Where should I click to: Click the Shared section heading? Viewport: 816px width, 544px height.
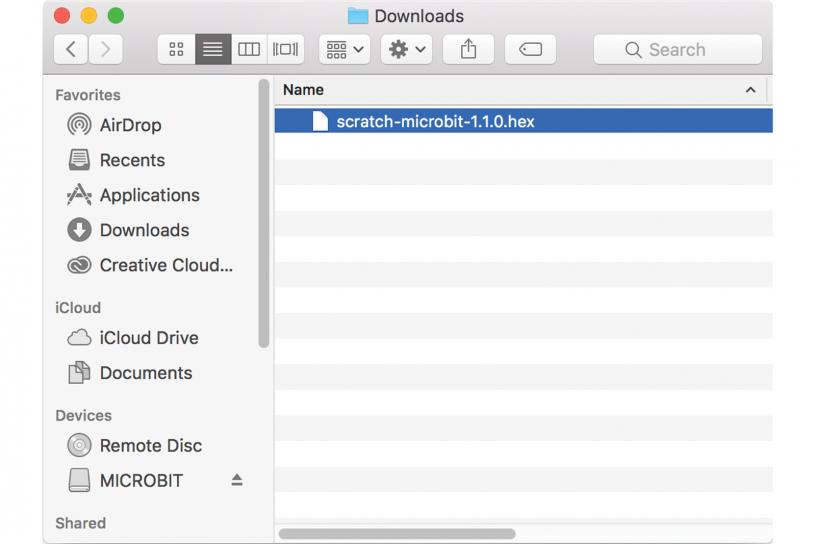81,523
